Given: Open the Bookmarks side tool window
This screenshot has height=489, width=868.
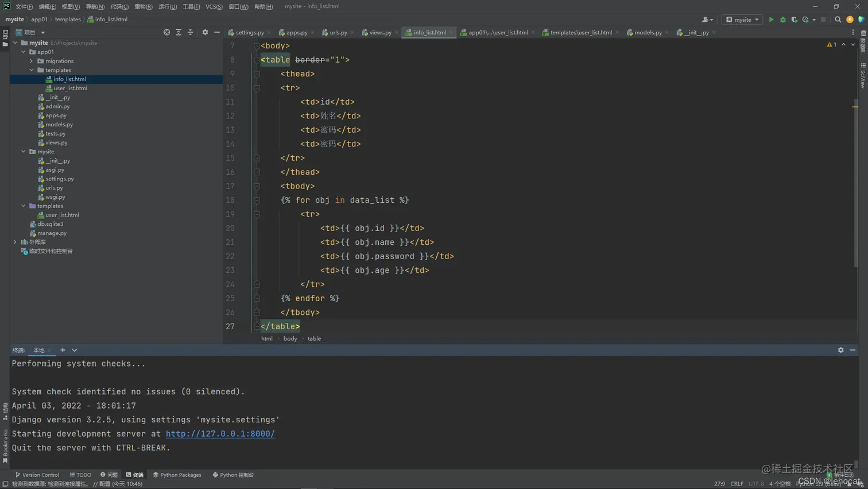Looking at the screenshot, I should click(5, 446).
